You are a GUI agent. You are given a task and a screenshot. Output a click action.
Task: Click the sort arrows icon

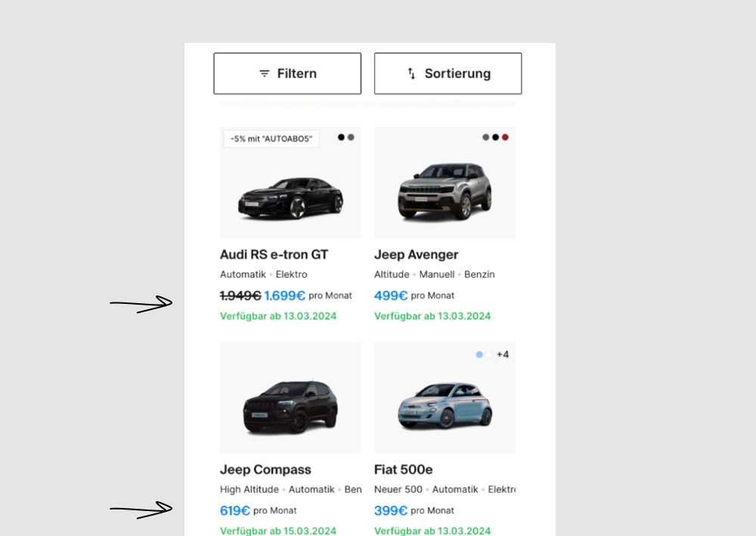(x=411, y=73)
